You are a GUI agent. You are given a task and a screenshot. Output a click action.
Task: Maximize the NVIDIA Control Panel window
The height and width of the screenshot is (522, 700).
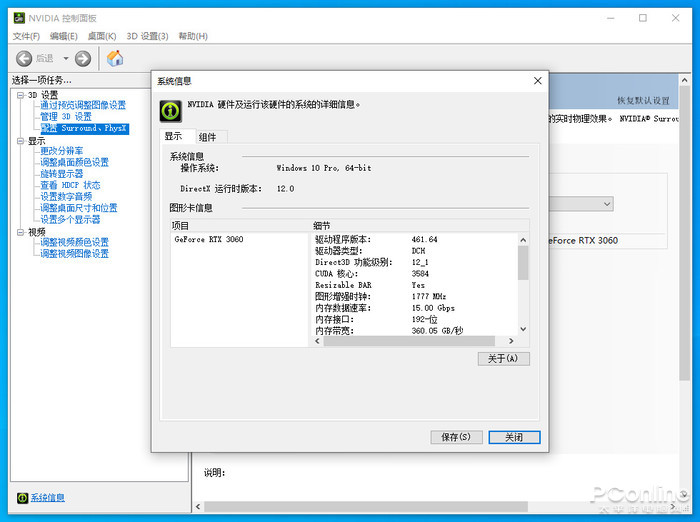[x=643, y=18]
